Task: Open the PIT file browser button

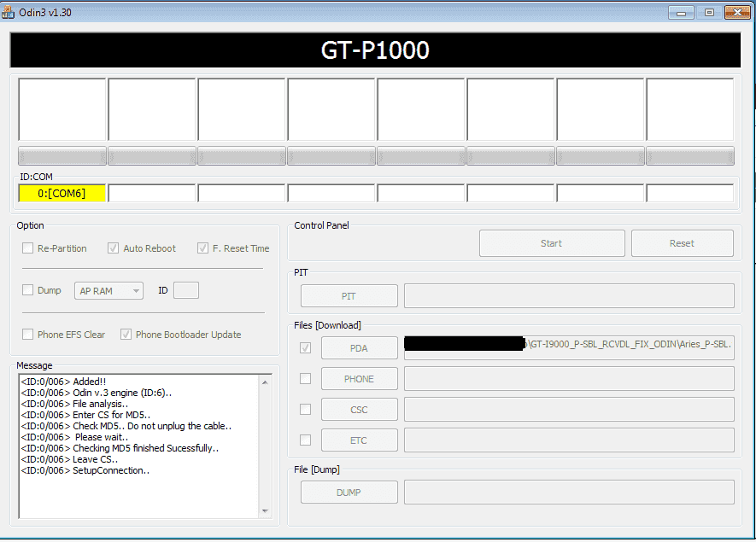Action: click(349, 296)
